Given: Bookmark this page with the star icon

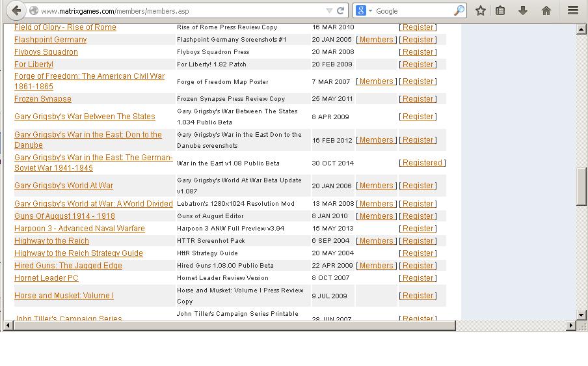Looking at the screenshot, I should [x=481, y=10].
